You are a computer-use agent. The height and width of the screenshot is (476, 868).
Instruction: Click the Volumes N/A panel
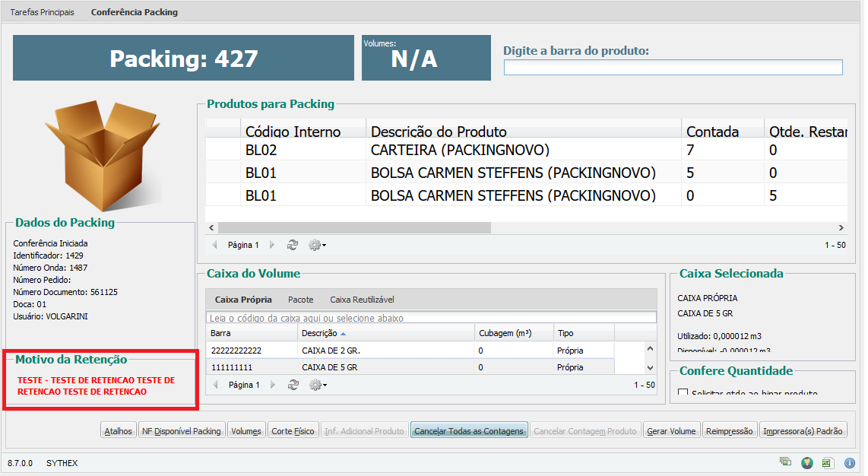[426, 58]
